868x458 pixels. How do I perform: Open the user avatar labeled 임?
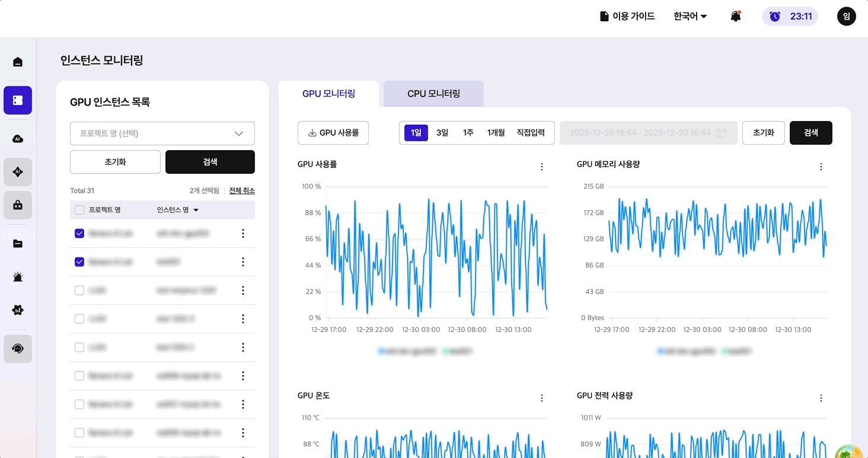pos(847,17)
